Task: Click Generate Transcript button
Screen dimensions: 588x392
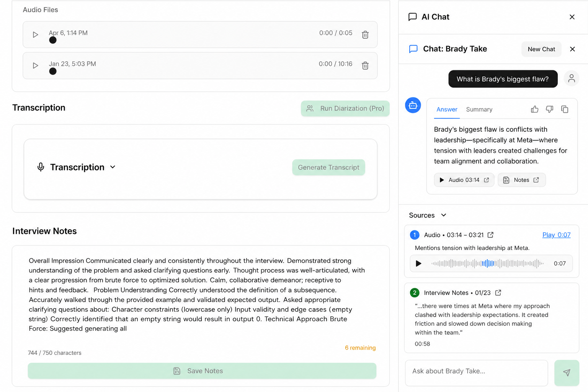Action: [328, 167]
